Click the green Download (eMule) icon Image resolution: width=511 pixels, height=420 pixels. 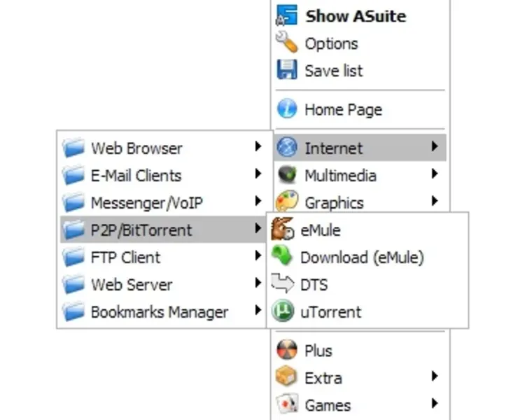pyautogui.click(x=283, y=257)
